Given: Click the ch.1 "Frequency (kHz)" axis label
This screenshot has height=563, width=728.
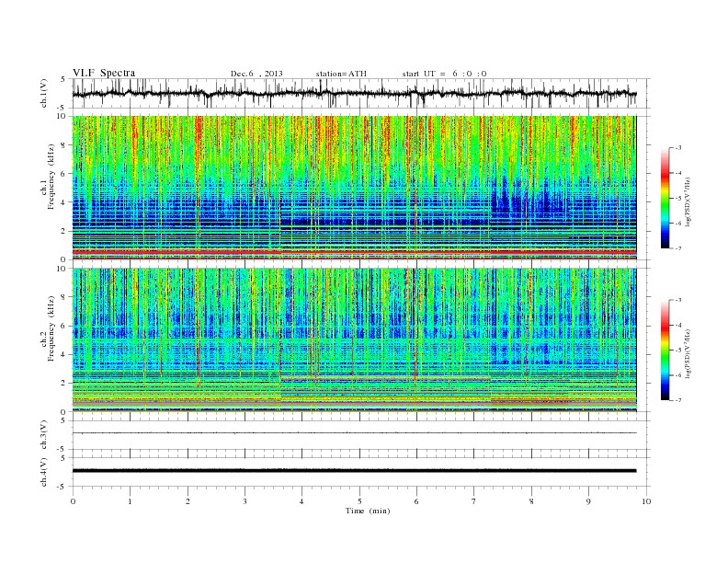Looking at the screenshot, I should pos(51,177).
